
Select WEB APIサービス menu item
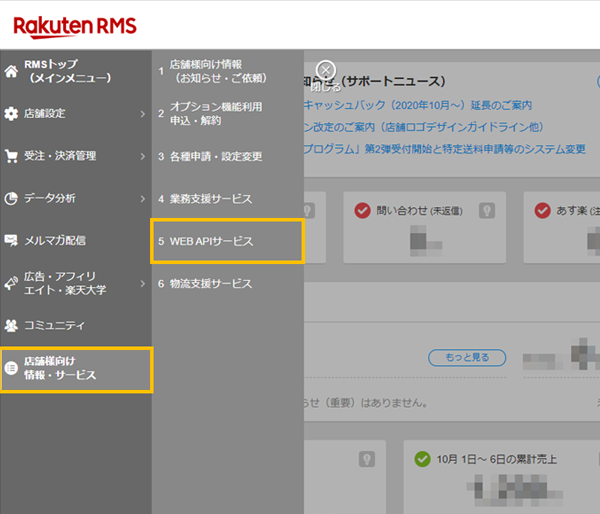[x=212, y=242]
